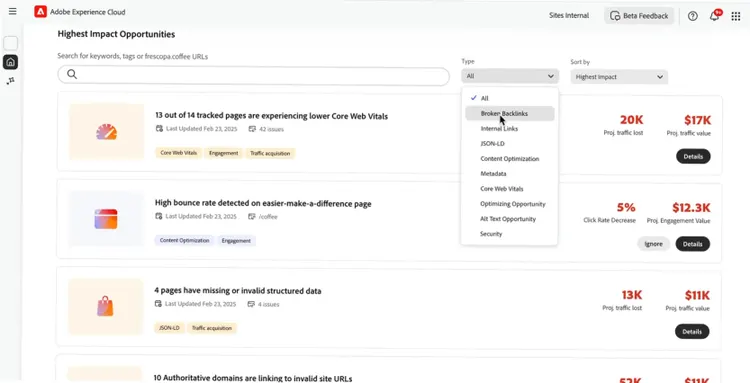
Task: Click the 5% Click Rate Decrease value
Action: coord(626,207)
